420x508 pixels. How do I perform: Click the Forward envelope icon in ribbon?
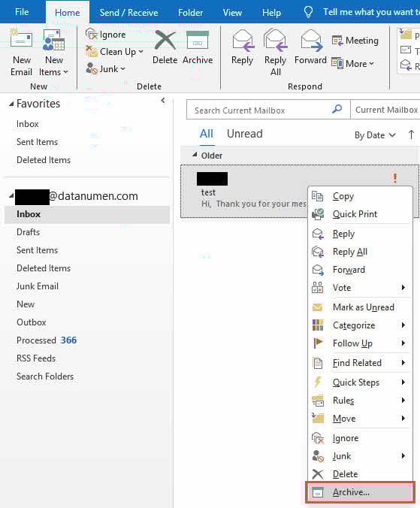[x=311, y=41]
